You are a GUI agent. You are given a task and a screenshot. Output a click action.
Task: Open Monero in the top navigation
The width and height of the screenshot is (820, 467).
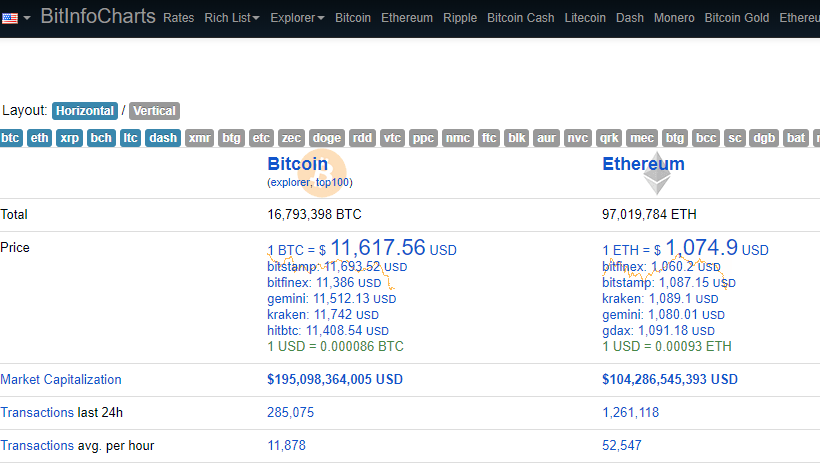674,18
